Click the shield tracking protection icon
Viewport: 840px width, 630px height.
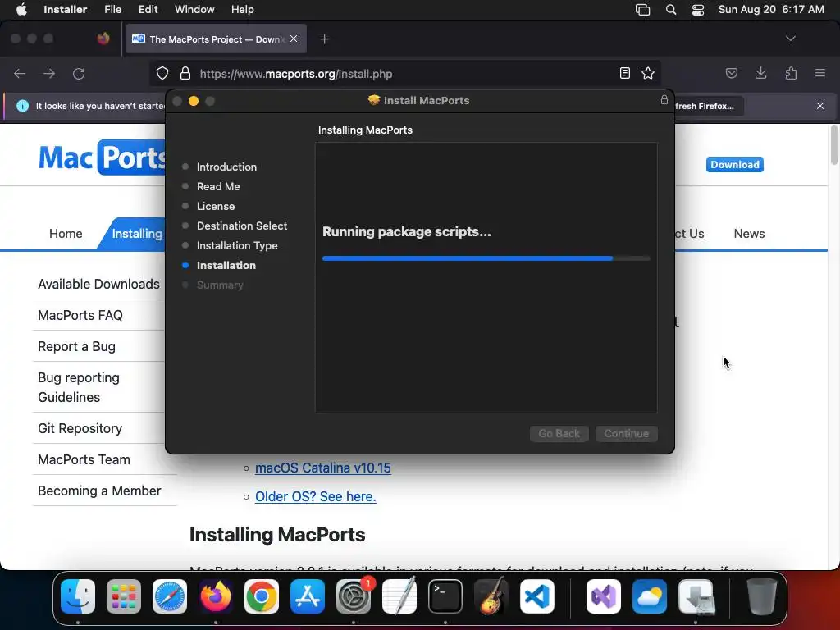click(162, 73)
